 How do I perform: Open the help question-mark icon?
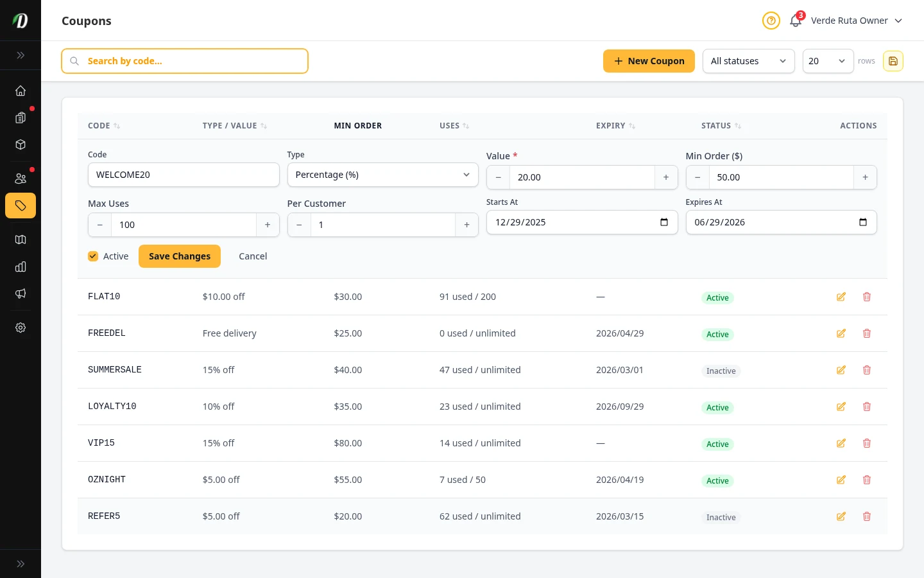click(x=771, y=21)
